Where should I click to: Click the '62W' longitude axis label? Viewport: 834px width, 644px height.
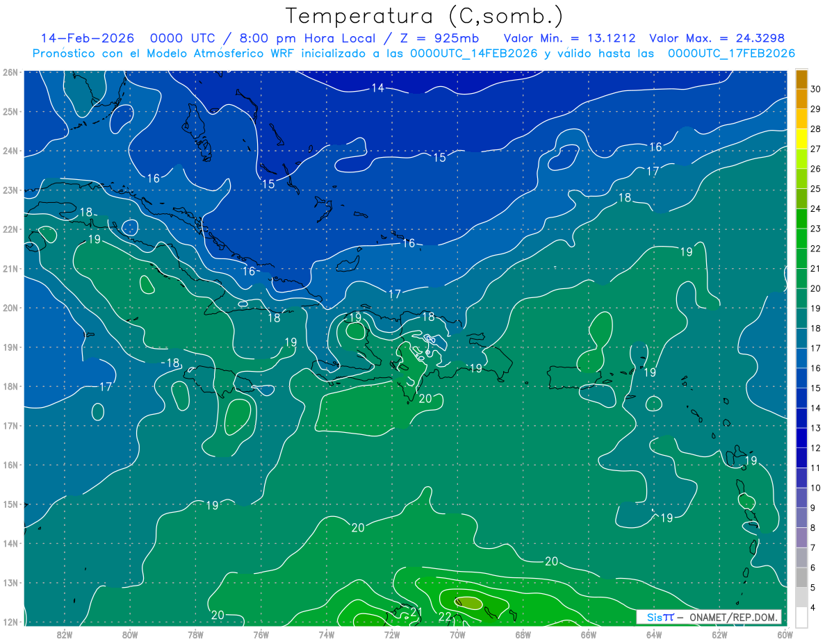(719, 634)
